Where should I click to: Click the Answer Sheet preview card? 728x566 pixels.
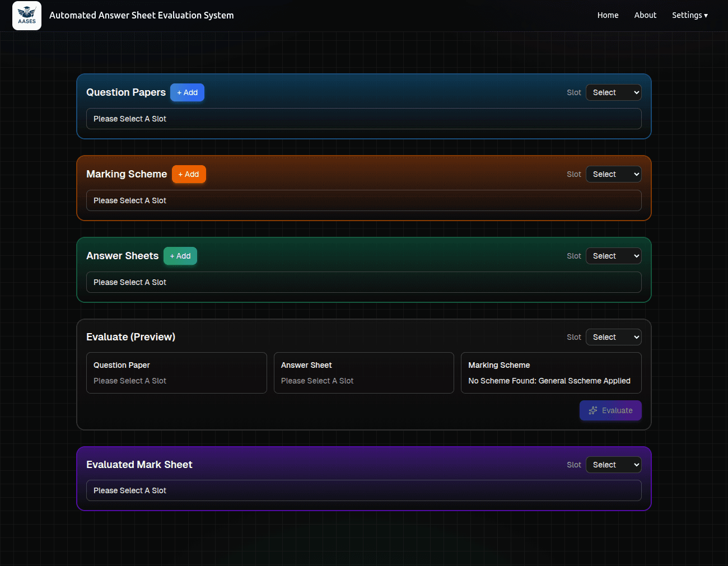coord(363,373)
